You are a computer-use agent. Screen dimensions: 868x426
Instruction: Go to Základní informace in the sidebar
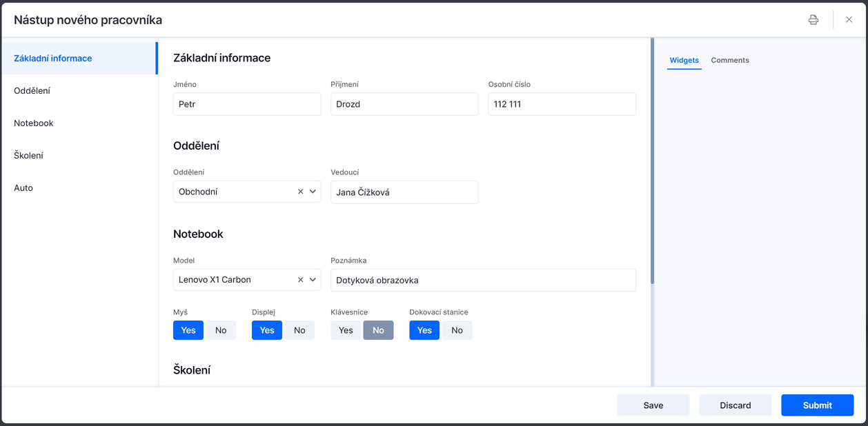[x=79, y=59]
